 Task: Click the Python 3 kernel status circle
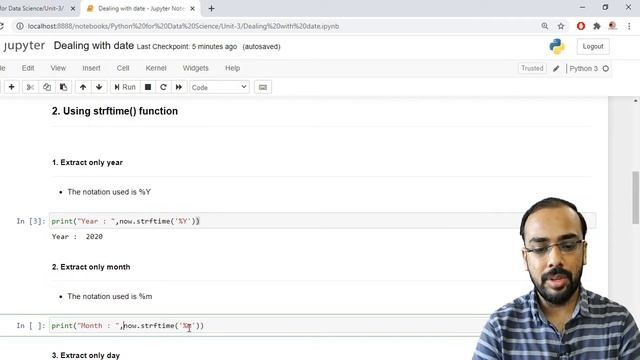(606, 69)
